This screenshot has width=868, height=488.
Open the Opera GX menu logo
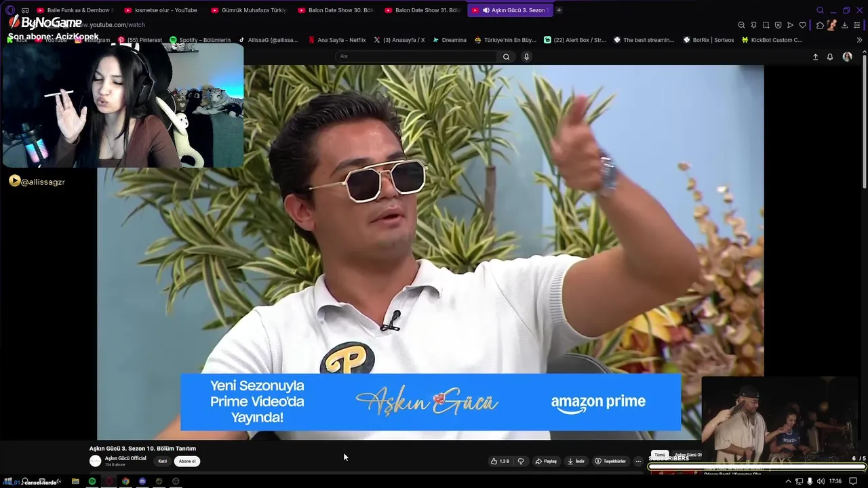[x=9, y=10]
